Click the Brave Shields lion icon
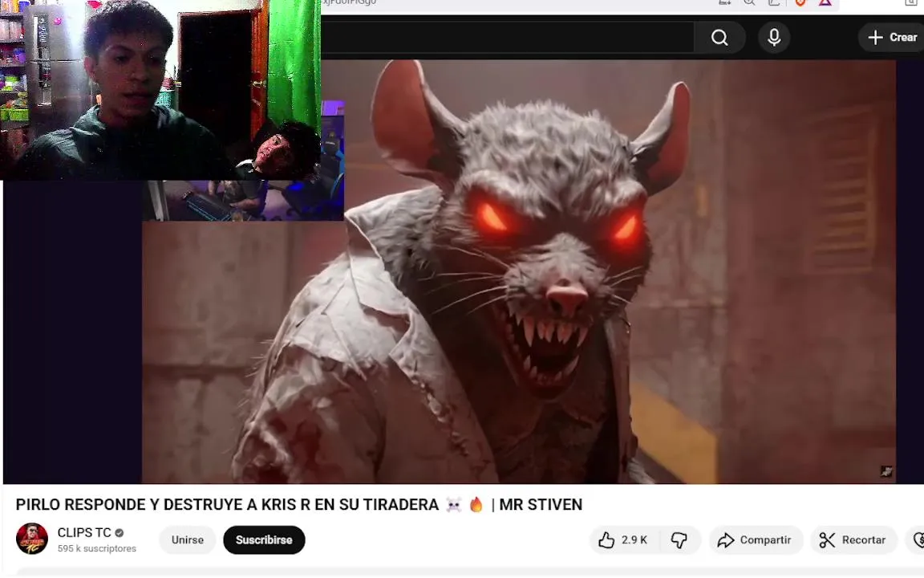The width and height of the screenshot is (924, 578). pyautogui.click(x=800, y=3)
